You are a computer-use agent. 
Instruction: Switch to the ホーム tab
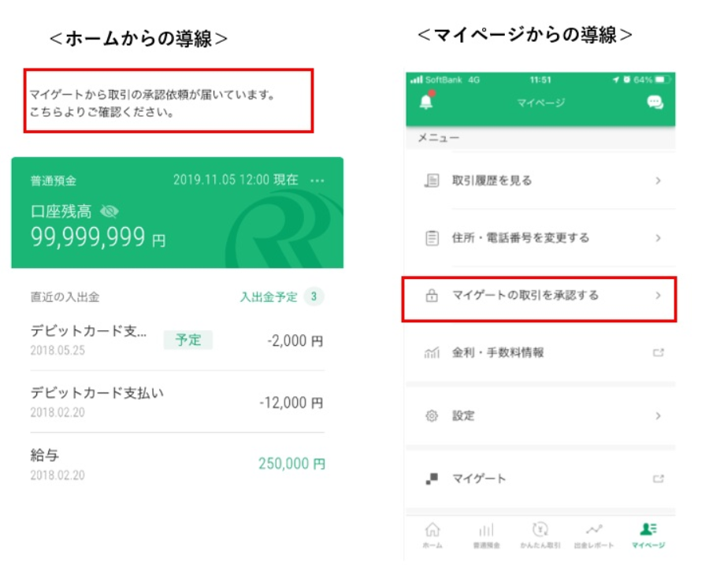pyautogui.click(x=432, y=535)
